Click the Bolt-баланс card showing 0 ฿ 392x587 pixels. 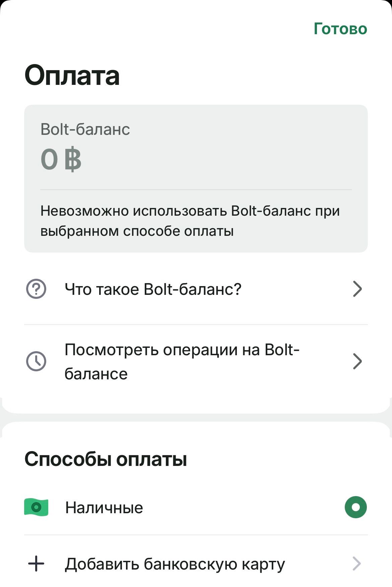pos(196,178)
